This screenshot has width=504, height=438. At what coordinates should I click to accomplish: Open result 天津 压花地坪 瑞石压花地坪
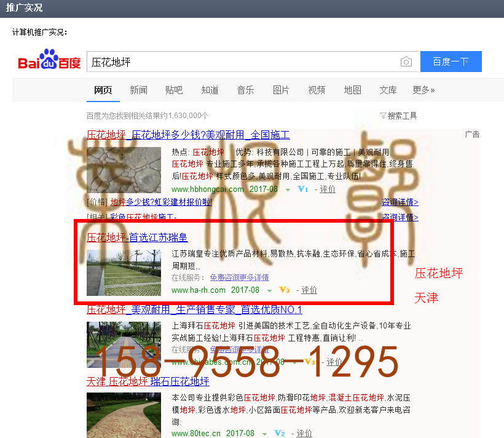click(148, 381)
